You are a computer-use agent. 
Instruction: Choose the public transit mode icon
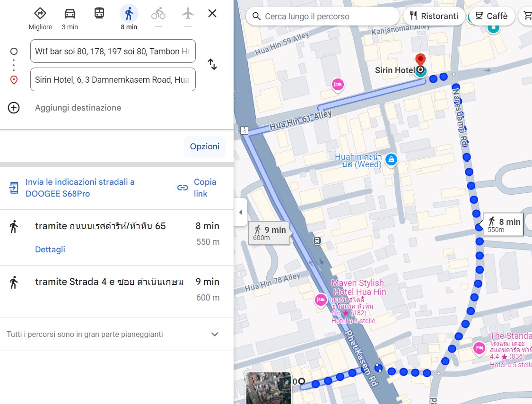(99, 14)
